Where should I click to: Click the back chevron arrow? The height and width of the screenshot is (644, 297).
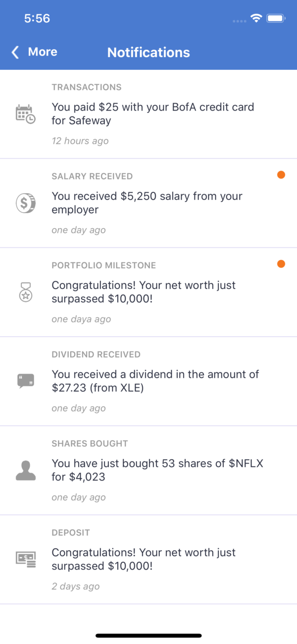14,52
